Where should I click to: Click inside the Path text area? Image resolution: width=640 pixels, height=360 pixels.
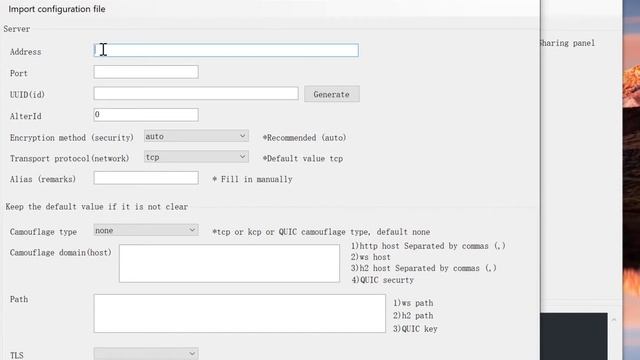(239, 313)
